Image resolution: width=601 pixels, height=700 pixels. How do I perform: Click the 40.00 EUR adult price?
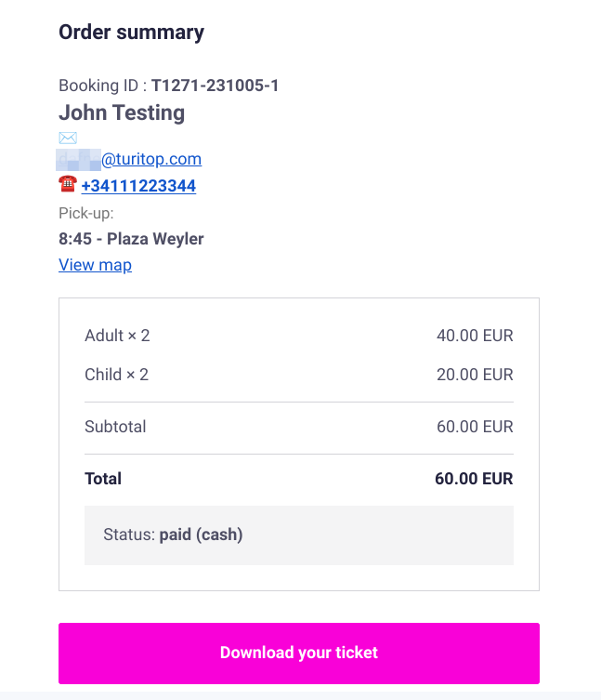tap(474, 336)
